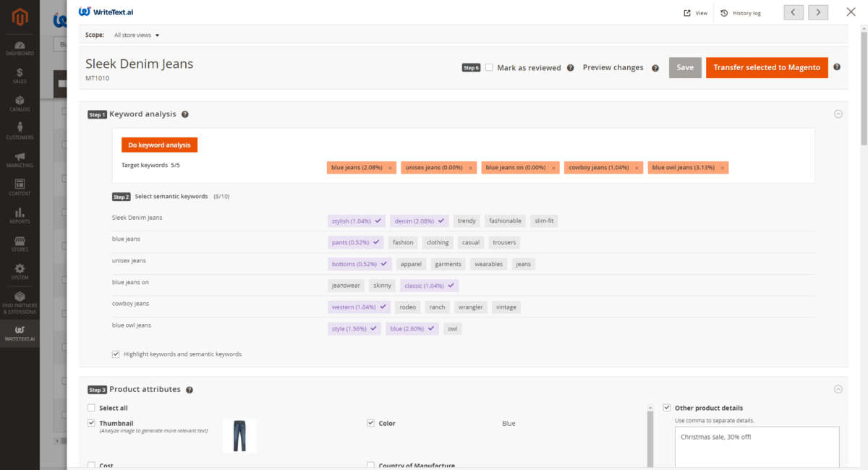This screenshot has height=470, width=868.
Task: Click Do keyword analysis button
Action: click(x=159, y=145)
